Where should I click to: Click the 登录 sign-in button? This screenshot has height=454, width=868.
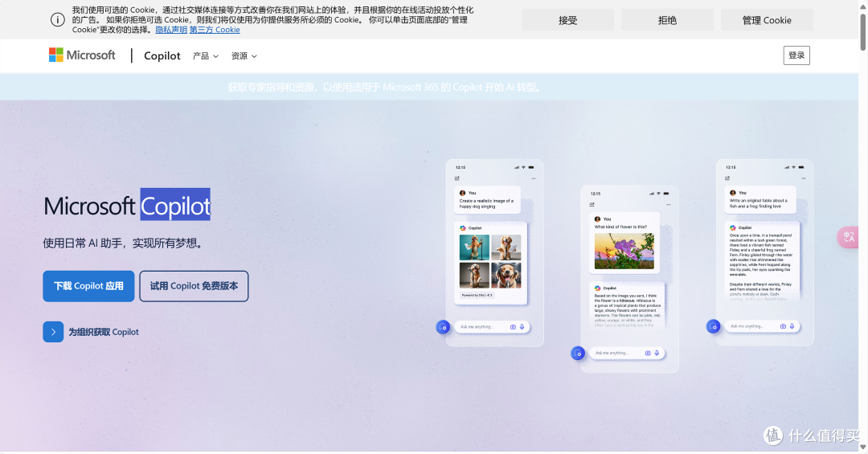(796, 55)
